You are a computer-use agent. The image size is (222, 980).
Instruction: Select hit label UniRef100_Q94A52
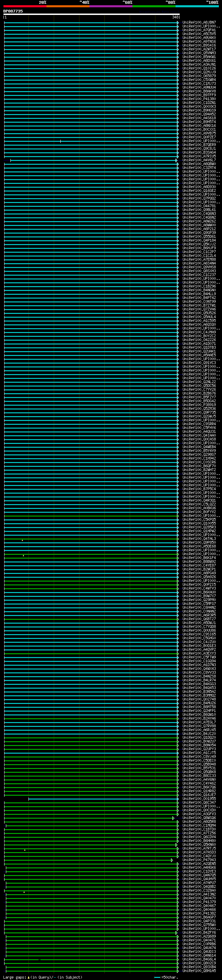[x=199, y=114]
